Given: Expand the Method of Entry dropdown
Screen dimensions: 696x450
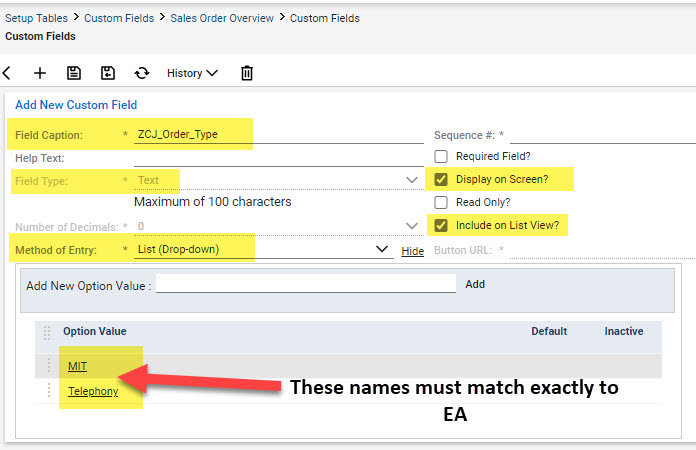Looking at the screenshot, I should [382, 249].
